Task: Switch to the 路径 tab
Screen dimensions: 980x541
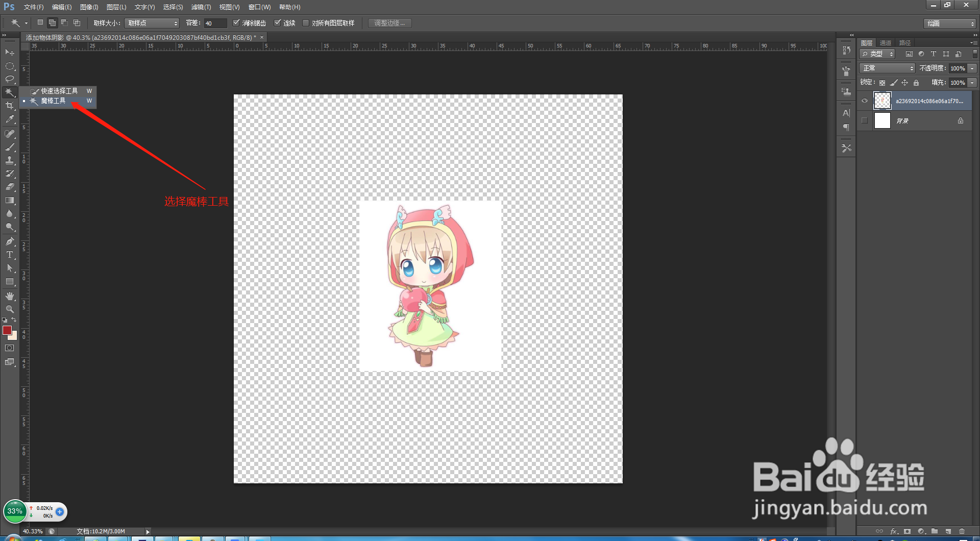Action: (905, 43)
